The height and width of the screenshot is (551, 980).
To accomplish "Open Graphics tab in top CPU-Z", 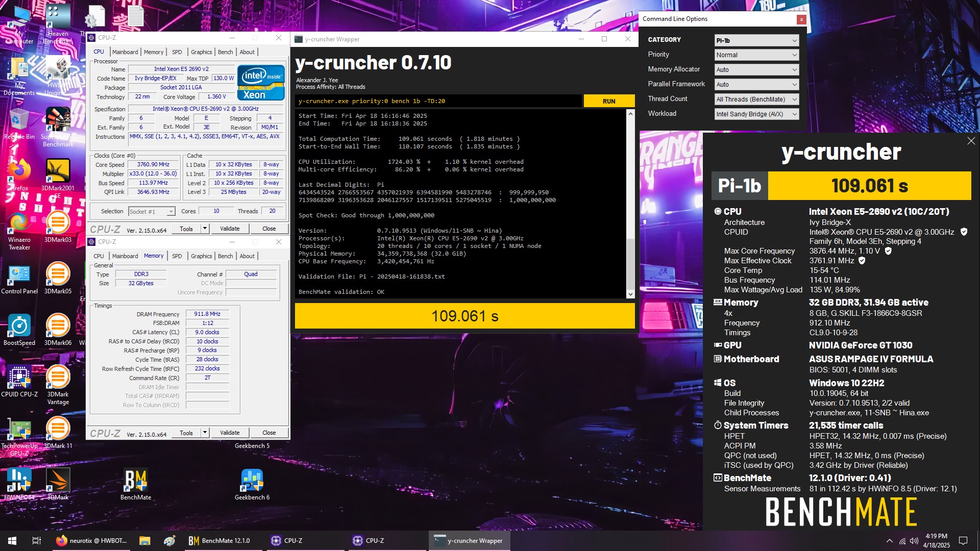I will [202, 52].
